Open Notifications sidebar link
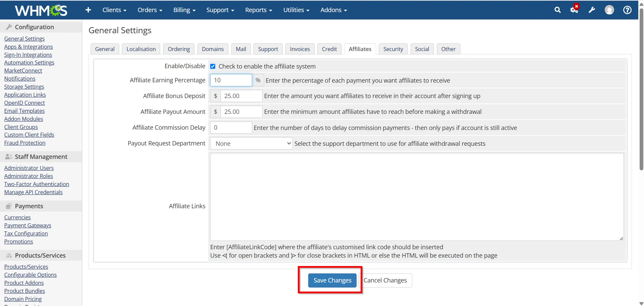 point(20,79)
